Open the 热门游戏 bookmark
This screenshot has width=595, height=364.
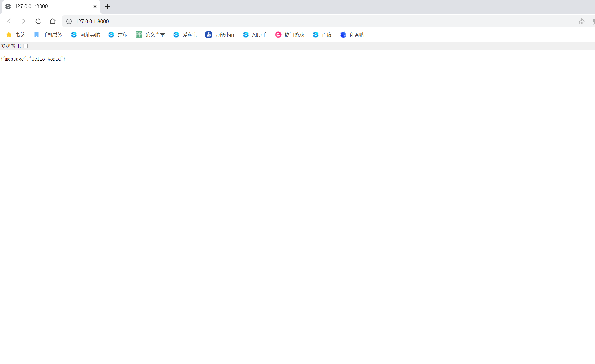pos(290,35)
